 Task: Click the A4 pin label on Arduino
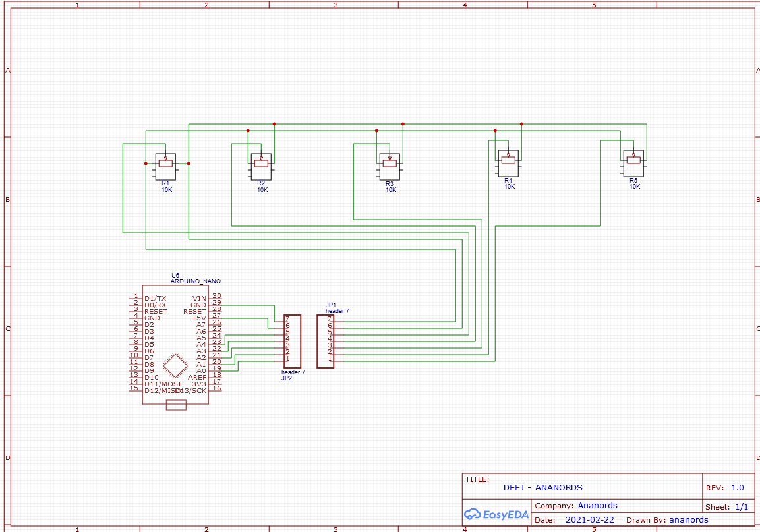[201, 344]
